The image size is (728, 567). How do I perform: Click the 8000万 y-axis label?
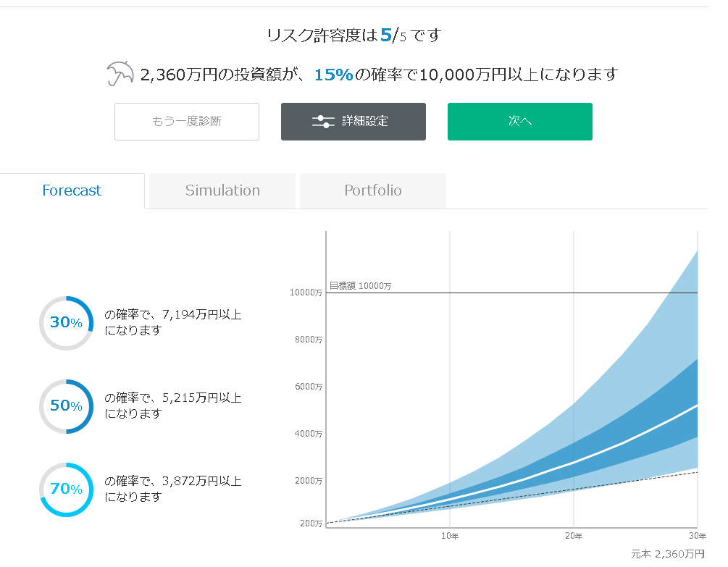(x=309, y=340)
